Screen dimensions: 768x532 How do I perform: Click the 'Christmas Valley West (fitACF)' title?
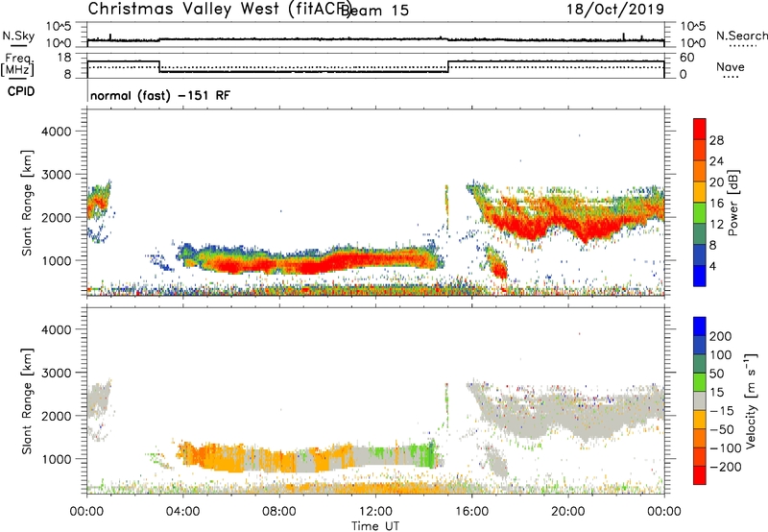coord(219,10)
